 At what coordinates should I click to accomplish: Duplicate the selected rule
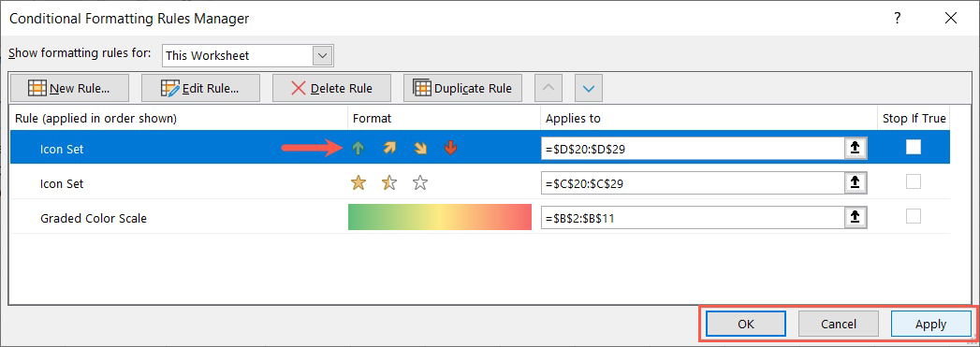[x=463, y=89]
